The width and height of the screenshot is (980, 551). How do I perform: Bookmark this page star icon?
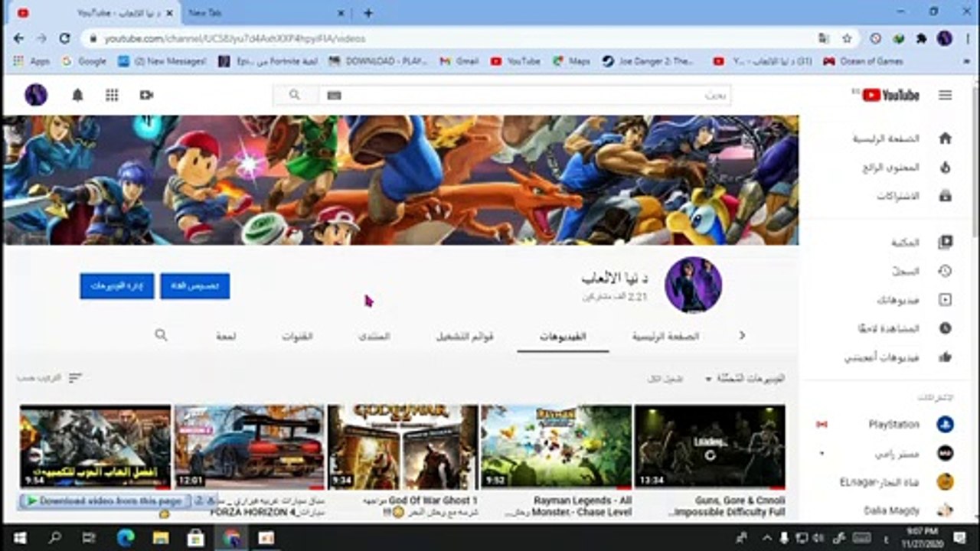(847, 37)
